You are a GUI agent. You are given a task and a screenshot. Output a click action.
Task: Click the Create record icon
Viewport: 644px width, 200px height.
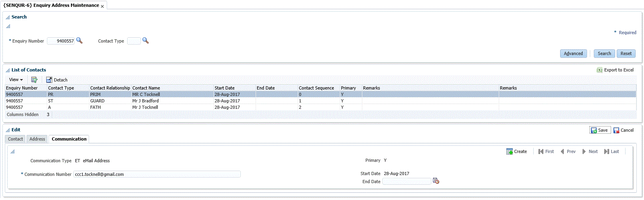(510, 151)
